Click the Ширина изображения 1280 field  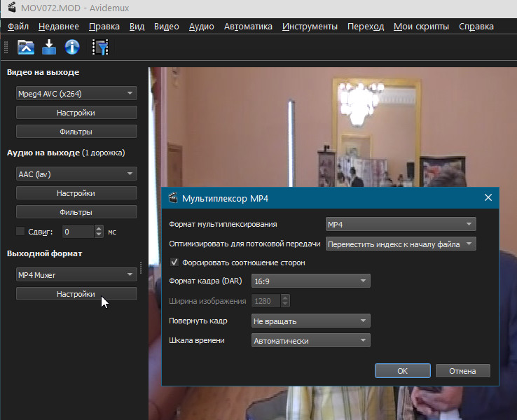[266, 301]
